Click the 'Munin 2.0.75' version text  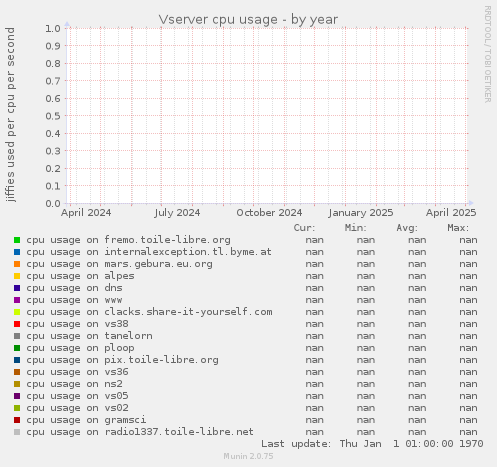248,456
